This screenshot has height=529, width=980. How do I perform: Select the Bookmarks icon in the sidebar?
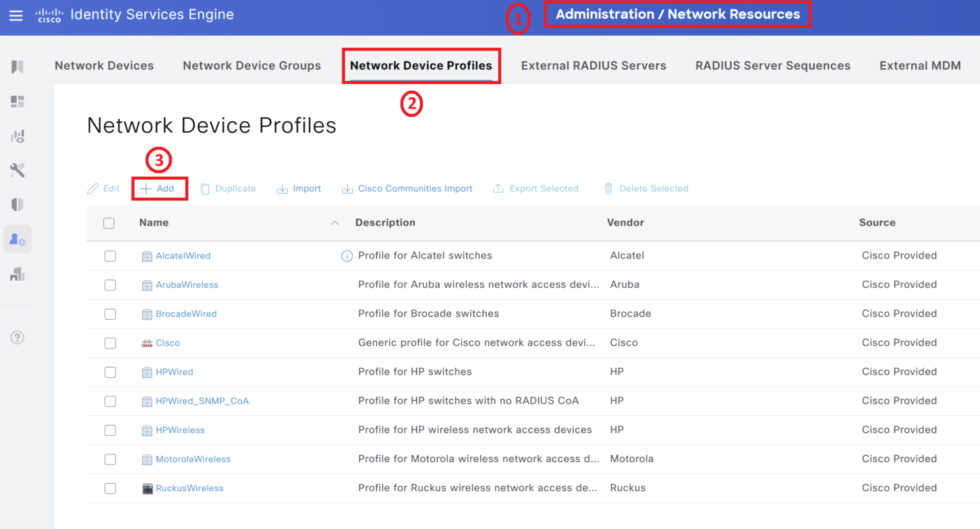pos(17,66)
